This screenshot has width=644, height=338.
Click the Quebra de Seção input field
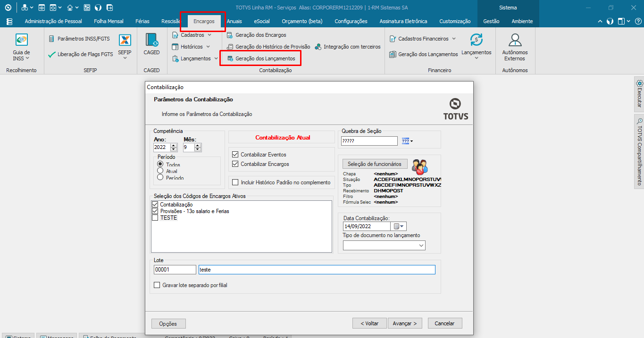pos(369,141)
